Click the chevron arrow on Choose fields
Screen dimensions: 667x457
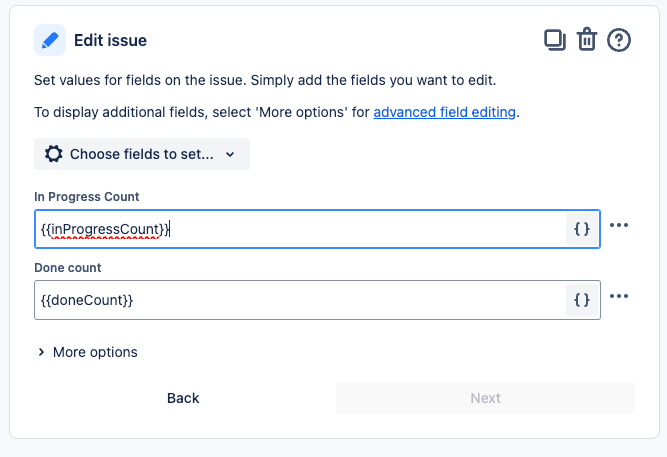[230, 155]
